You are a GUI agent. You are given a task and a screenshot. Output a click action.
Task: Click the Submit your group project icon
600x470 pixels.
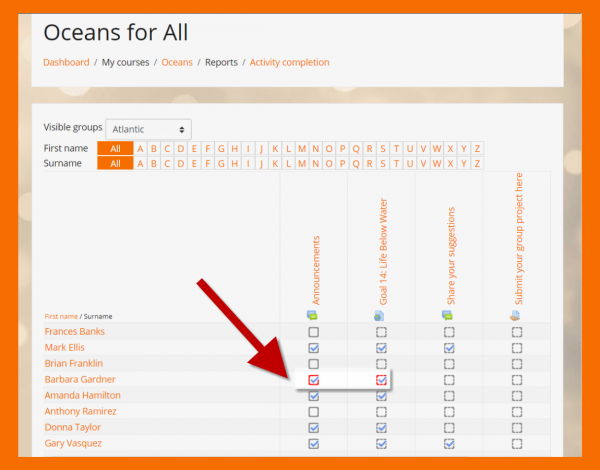516,315
